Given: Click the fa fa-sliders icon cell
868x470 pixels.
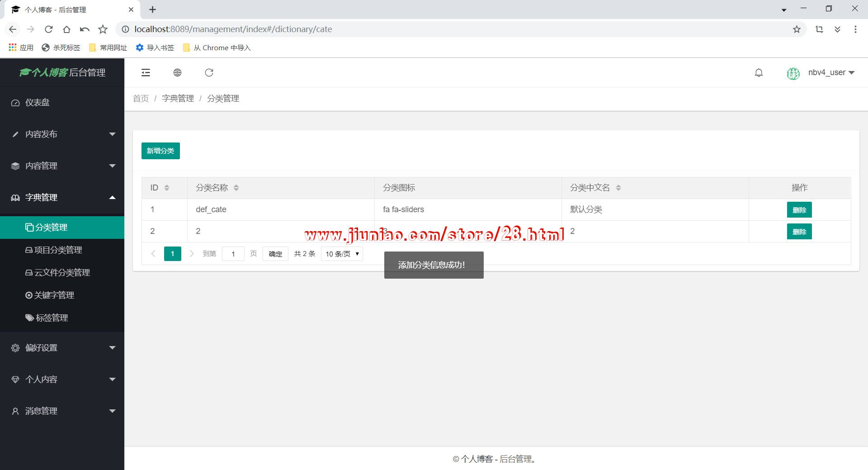Looking at the screenshot, I should 468,209.
